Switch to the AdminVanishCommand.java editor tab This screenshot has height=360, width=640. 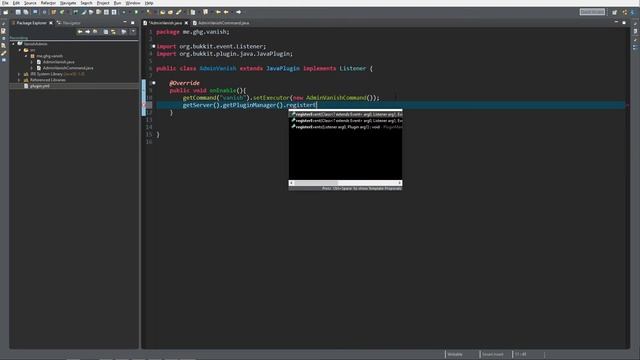coord(224,23)
